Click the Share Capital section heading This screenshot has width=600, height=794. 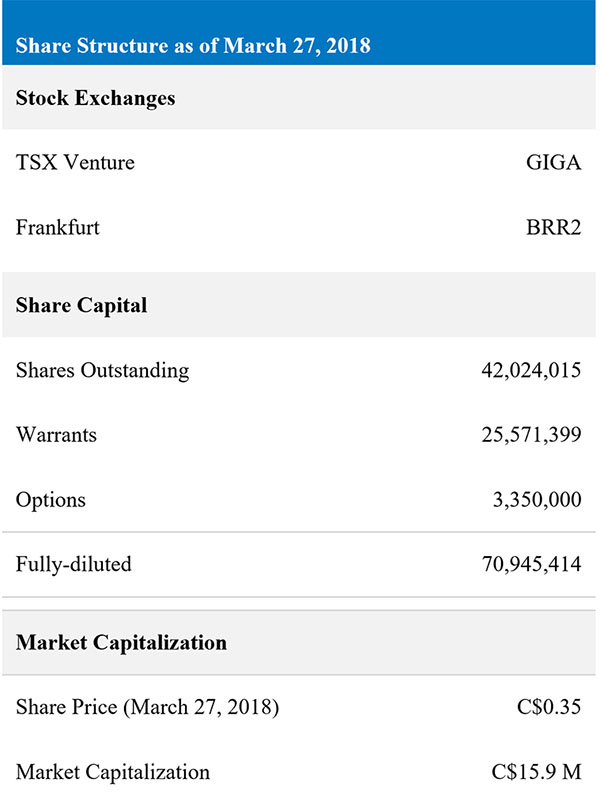(x=82, y=305)
